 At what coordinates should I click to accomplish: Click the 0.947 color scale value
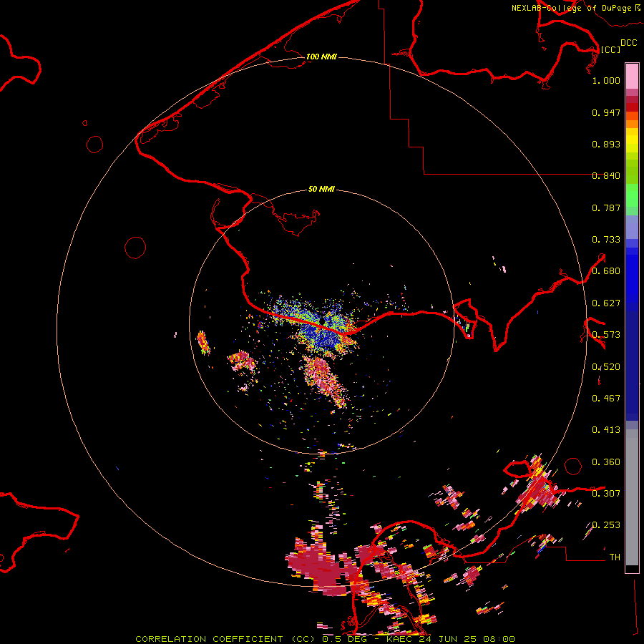606,112
